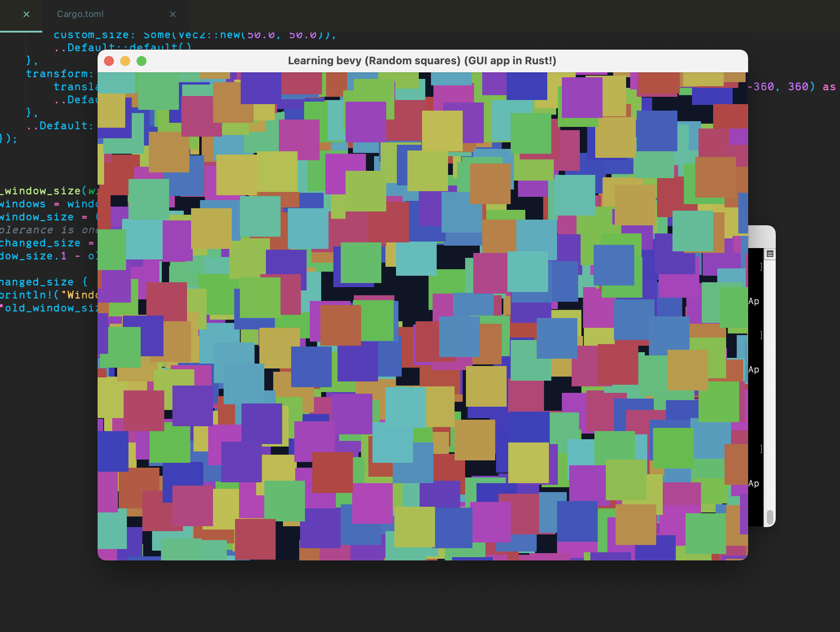
Task: Click the terminal split pane icon
Action: (x=770, y=254)
